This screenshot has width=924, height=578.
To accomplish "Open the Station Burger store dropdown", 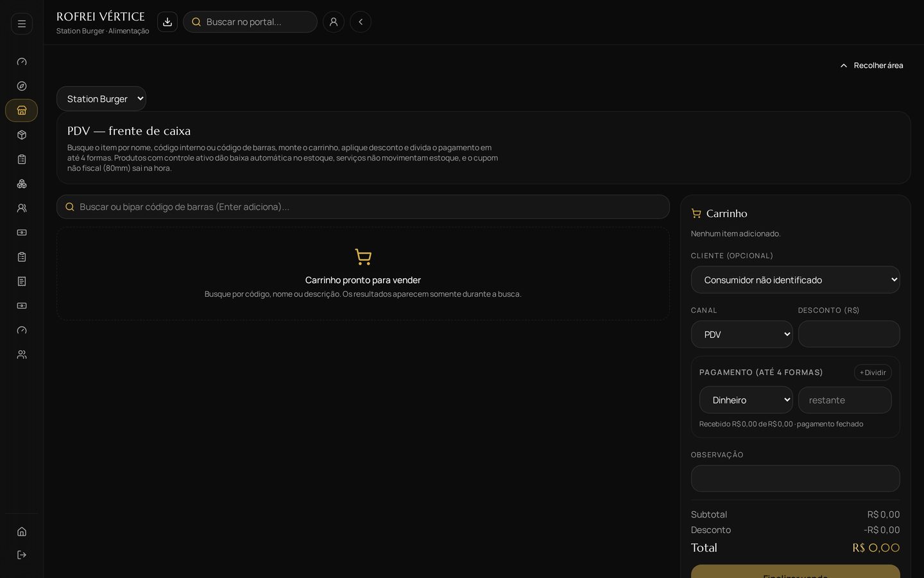I will (101, 99).
